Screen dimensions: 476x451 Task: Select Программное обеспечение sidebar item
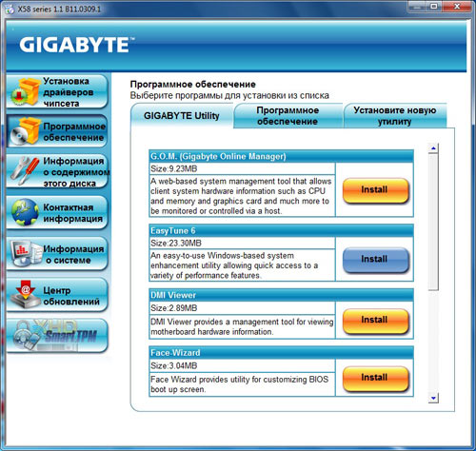click(x=57, y=131)
